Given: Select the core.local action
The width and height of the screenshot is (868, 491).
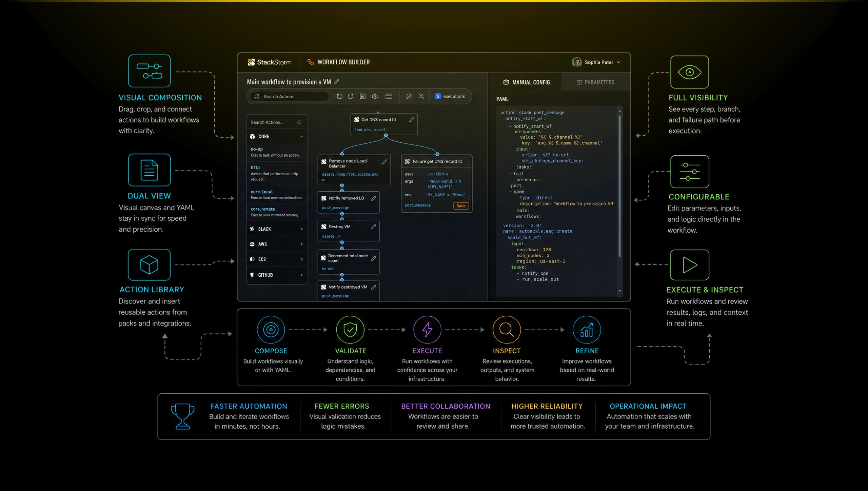Looking at the screenshot, I should (x=276, y=194).
